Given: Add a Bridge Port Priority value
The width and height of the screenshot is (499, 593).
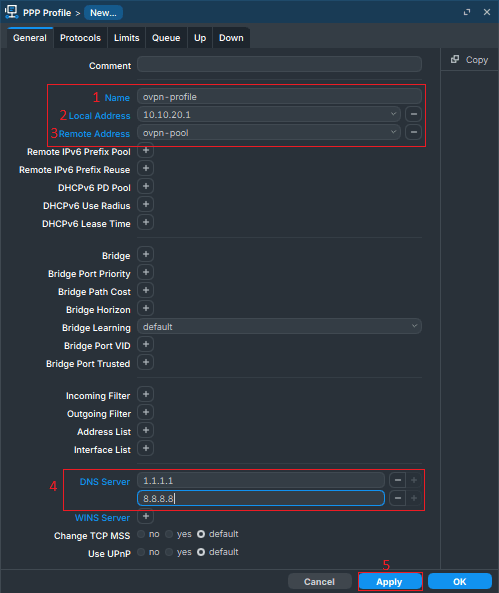Looking at the screenshot, I should coord(146,272).
